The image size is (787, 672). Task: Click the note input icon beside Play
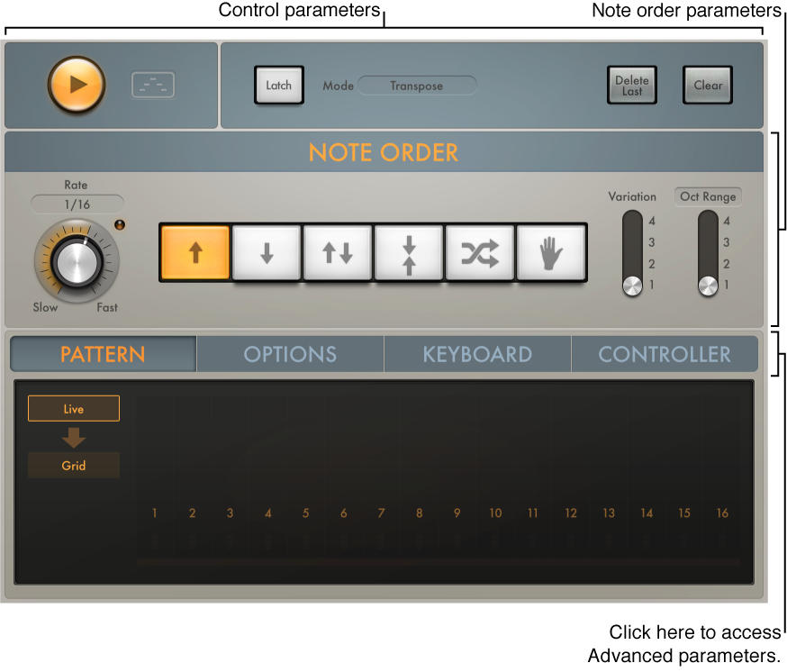coord(152,84)
